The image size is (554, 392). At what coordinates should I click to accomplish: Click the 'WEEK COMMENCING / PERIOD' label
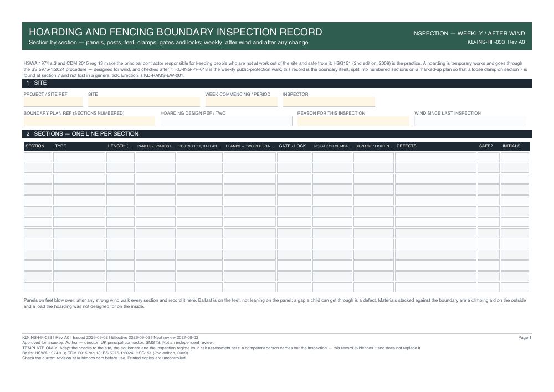(238, 94)
